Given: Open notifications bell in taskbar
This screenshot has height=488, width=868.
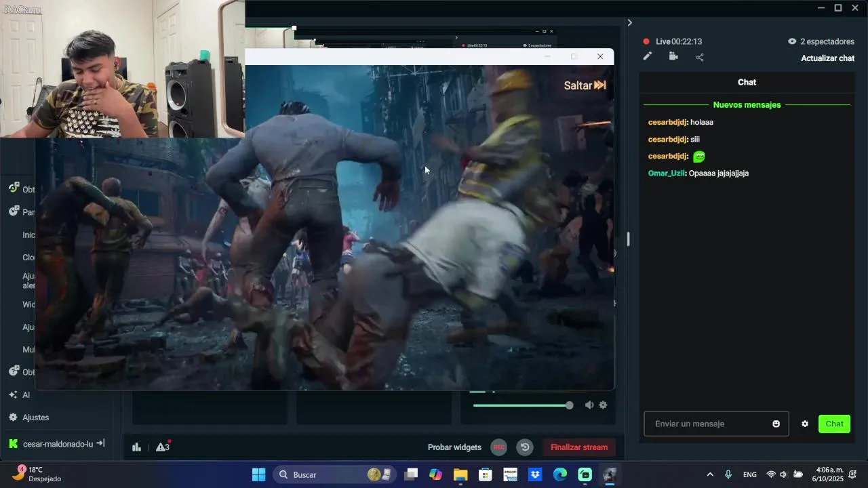Looking at the screenshot, I should pyautogui.click(x=852, y=474).
